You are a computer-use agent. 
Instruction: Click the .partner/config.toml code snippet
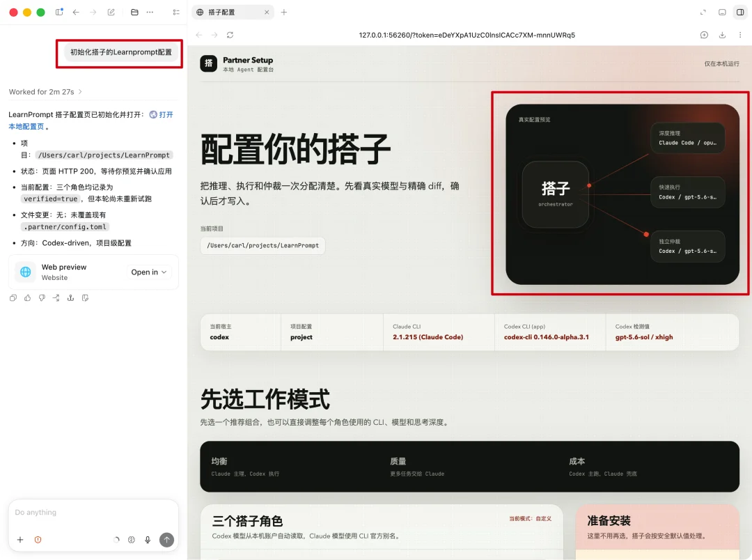pyautogui.click(x=65, y=227)
